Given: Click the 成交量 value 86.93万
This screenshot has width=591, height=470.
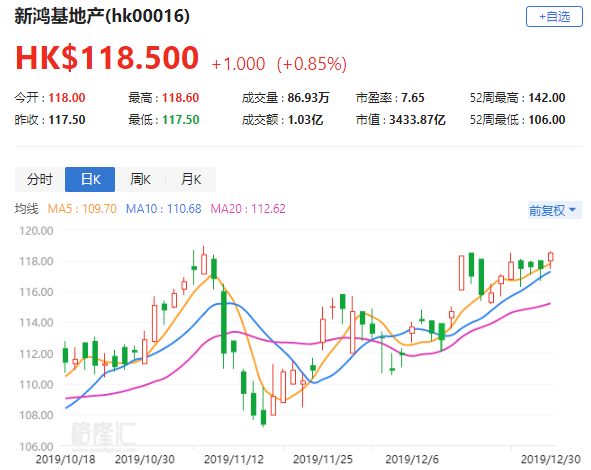Looking at the screenshot, I should [x=308, y=98].
